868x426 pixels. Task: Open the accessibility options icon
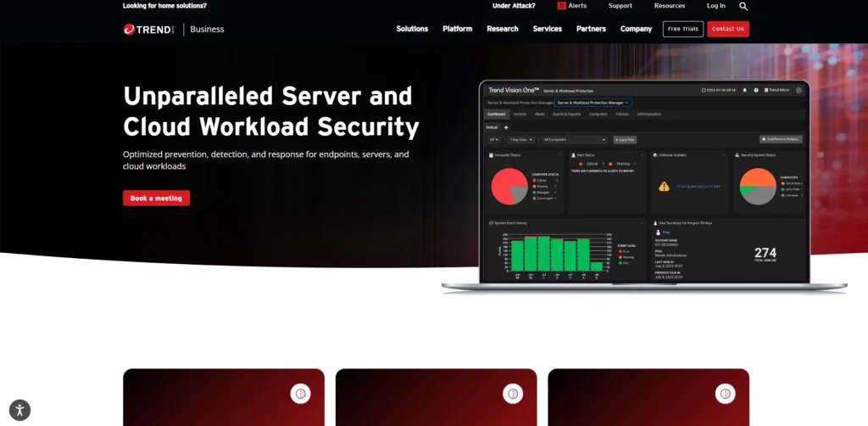tap(20, 411)
